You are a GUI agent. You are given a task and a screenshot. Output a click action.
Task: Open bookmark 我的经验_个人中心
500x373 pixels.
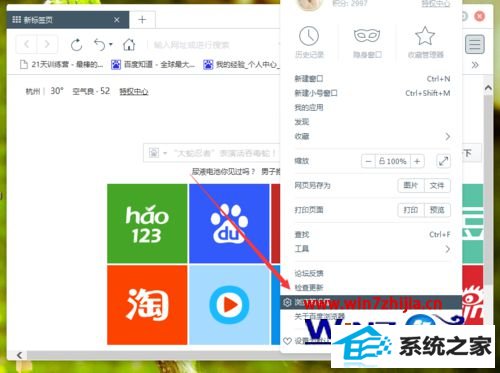click(x=242, y=64)
